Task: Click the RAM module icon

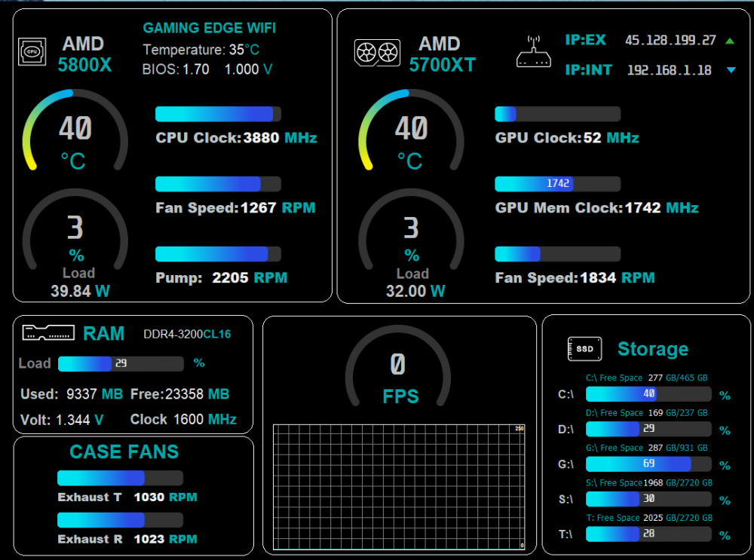Action: [48, 332]
